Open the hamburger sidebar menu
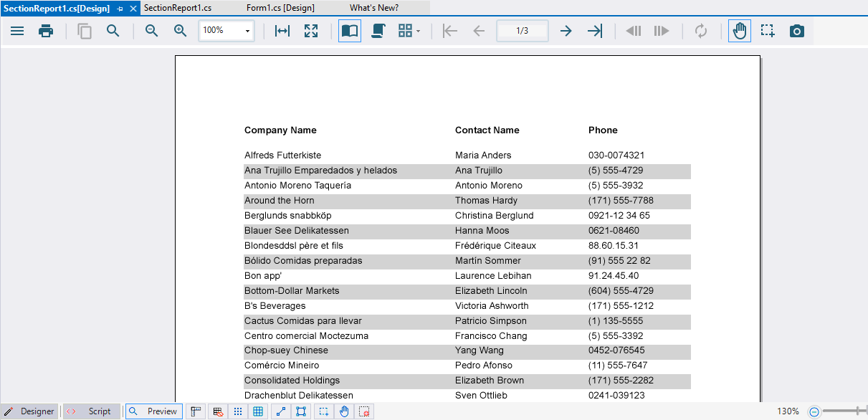Screen dimensions: 868x420 (x=16, y=31)
